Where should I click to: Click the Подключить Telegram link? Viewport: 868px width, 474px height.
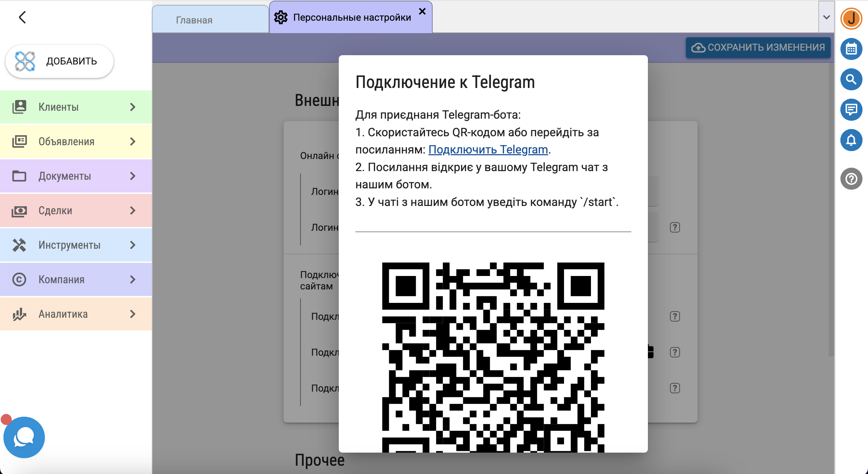[488, 149]
